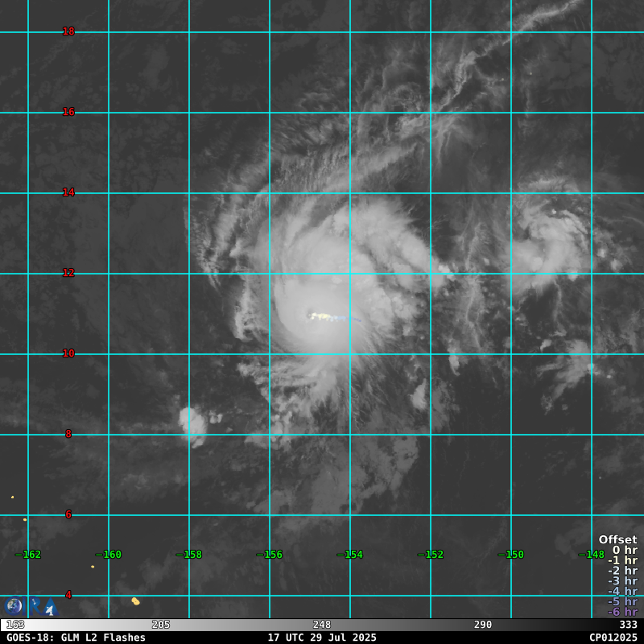Click the 'CP012025' storm identifier
The width and height of the screenshot is (644, 644).
tap(613, 638)
